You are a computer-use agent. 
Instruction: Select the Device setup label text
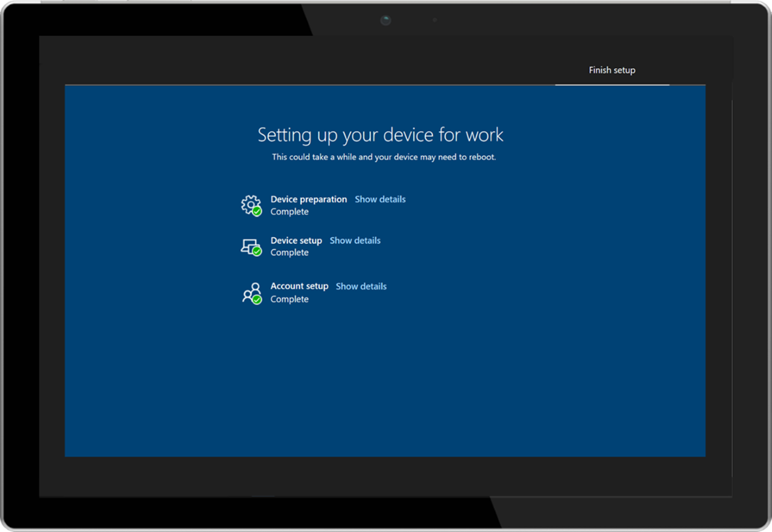coord(296,240)
